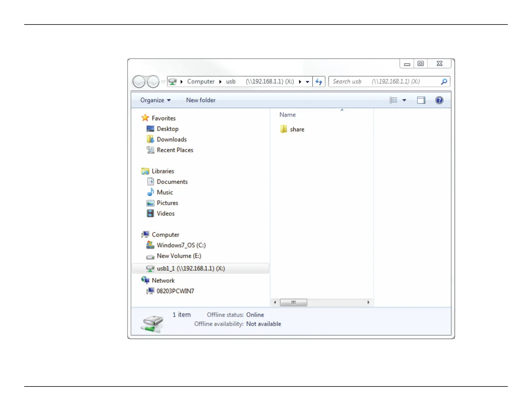The height and width of the screenshot is (411, 532).
Task: Open the Videos library
Action: (166, 214)
